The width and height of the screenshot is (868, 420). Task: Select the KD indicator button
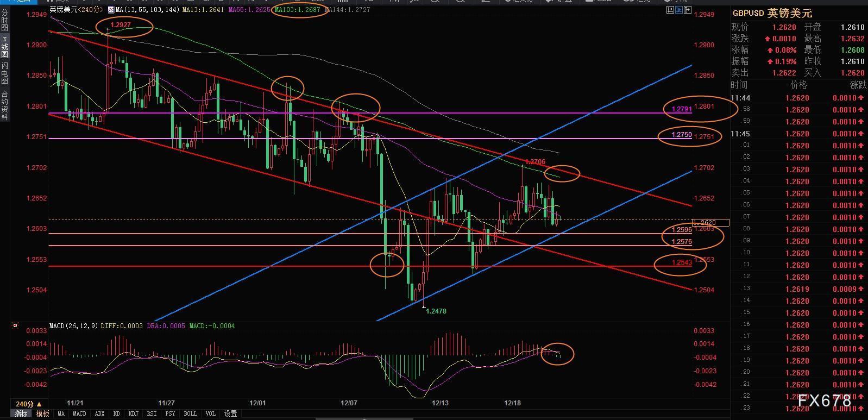click(116, 413)
